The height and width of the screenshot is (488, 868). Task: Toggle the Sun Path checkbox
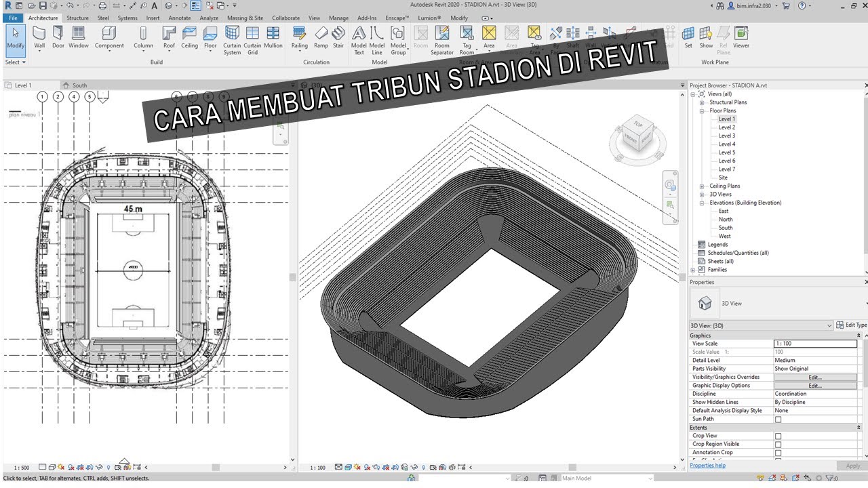(x=778, y=420)
